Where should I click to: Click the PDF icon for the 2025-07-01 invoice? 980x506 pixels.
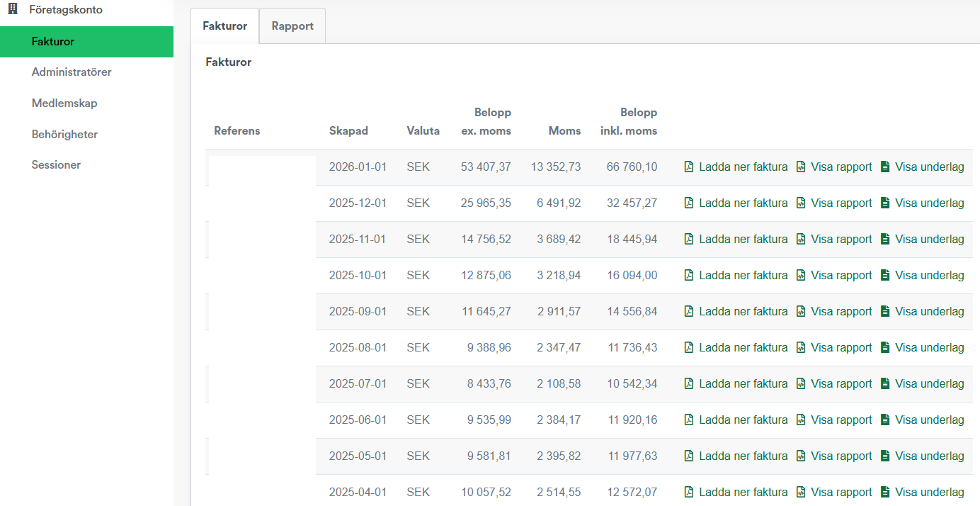click(689, 384)
